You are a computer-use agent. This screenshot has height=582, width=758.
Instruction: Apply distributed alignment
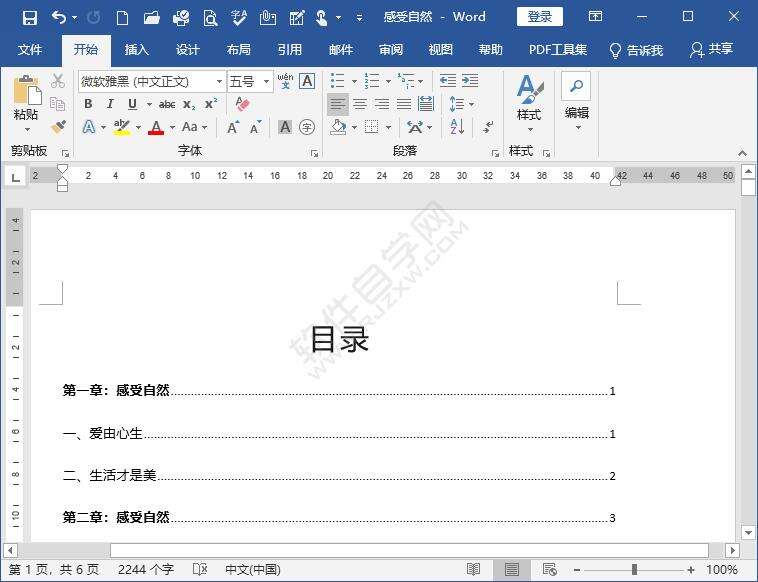tap(426, 104)
